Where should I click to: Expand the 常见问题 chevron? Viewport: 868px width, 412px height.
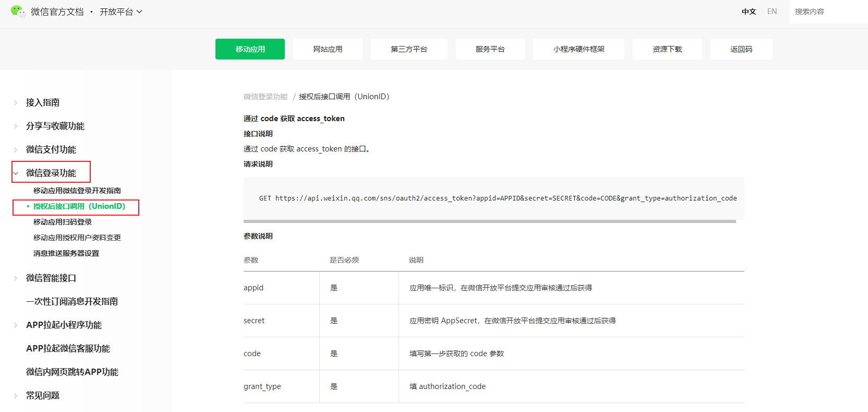click(16, 396)
